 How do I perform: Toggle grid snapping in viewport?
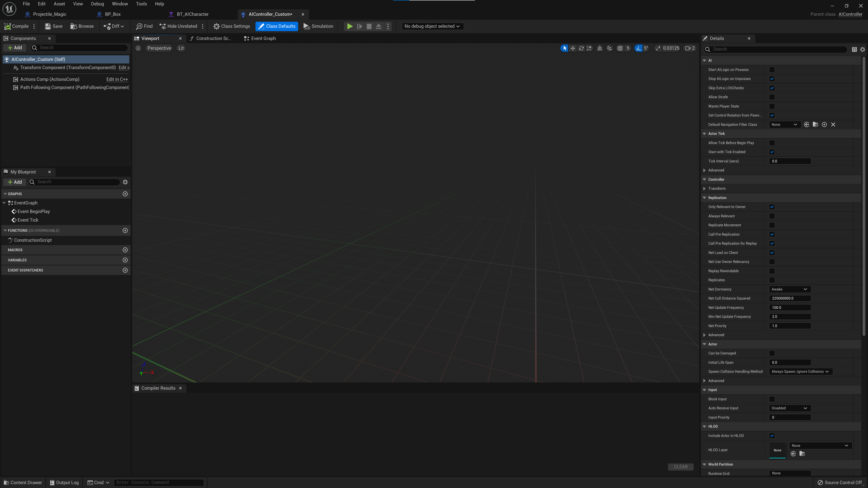pyautogui.click(x=620, y=48)
